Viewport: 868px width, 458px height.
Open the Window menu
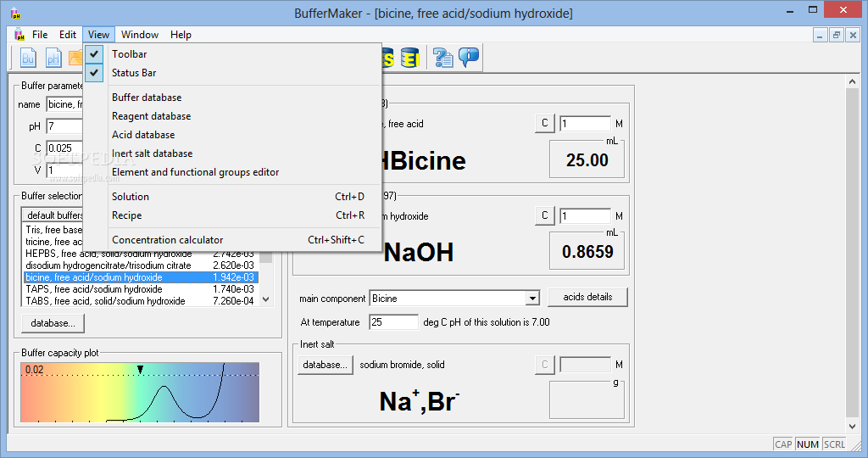click(x=140, y=34)
